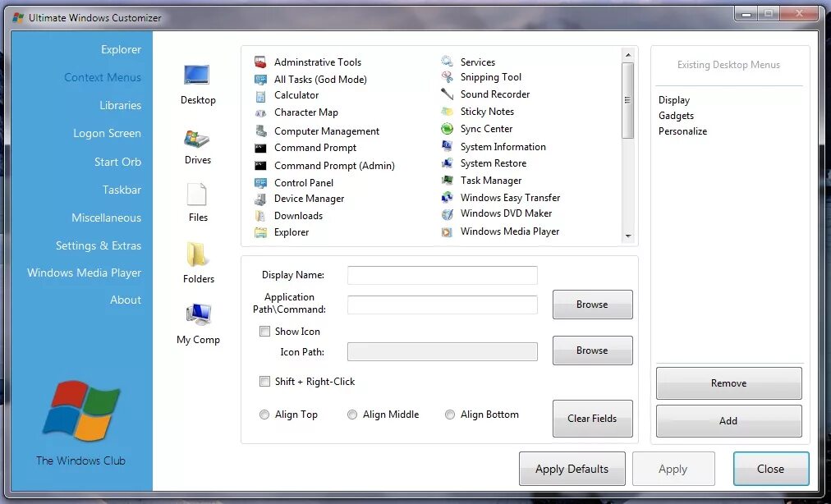This screenshot has width=831, height=504.
Task: Select the Files document icon
Action: [x=196, y=195]
